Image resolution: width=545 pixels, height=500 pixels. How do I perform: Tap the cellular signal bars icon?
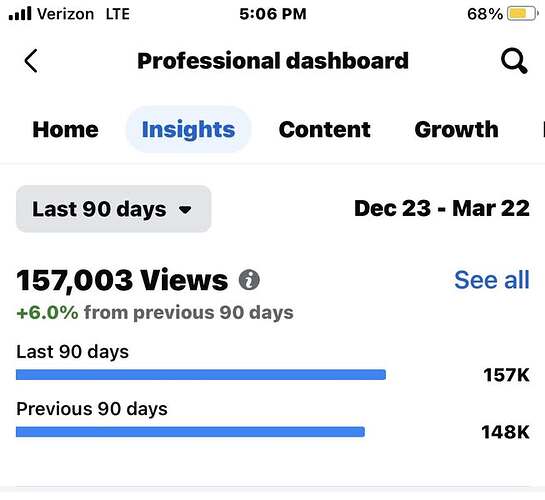click(20, 14)
